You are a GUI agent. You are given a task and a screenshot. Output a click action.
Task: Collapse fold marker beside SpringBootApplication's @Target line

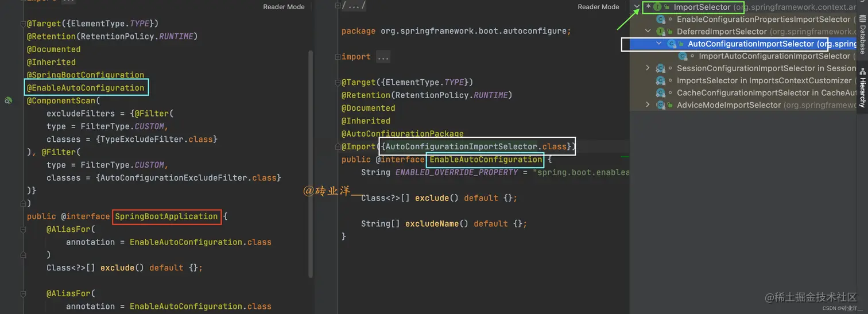24,24
